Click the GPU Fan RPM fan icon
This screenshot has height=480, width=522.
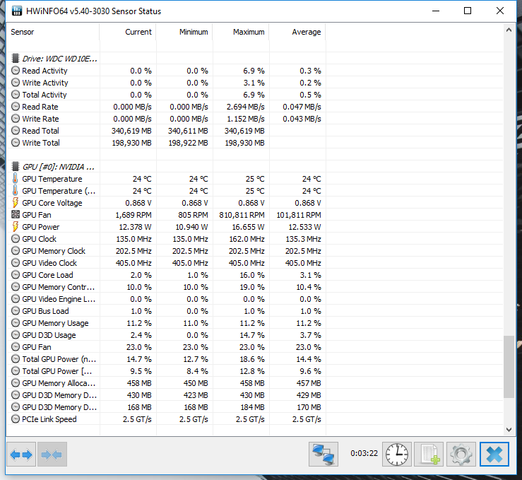[x=15, y=215]
